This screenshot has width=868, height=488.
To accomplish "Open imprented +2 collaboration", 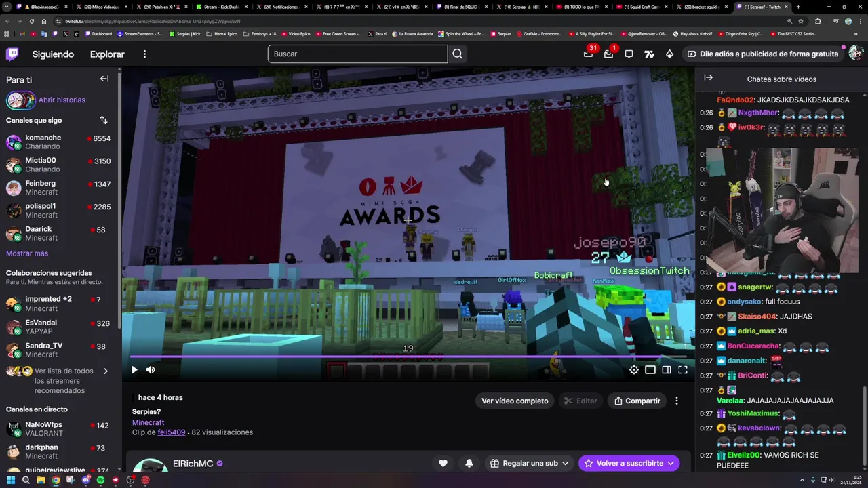I will point(58,304).
